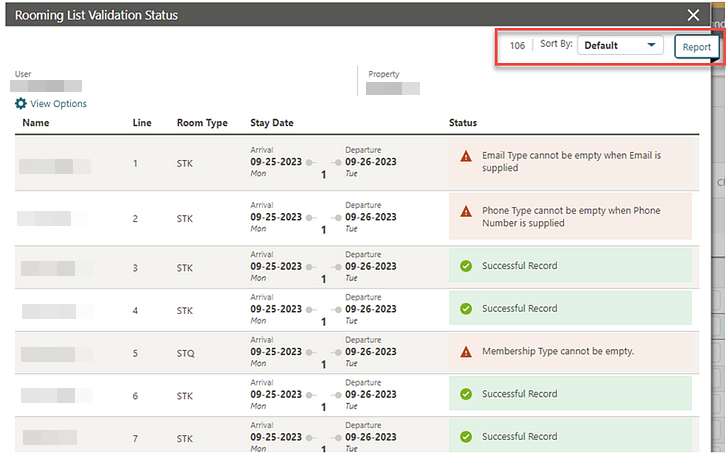Click the green check icon on line 6
Viewport: 726px width, 455px height.
click(466, 394)
